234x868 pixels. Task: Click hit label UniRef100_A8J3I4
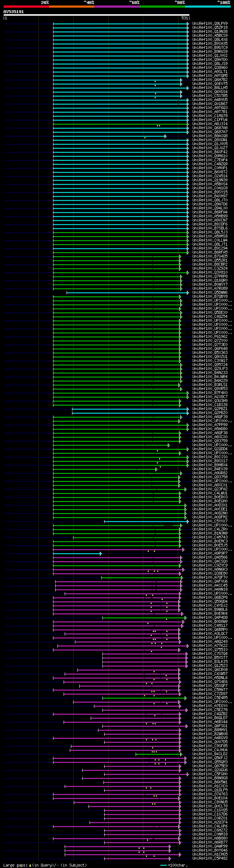click(210, 124)
